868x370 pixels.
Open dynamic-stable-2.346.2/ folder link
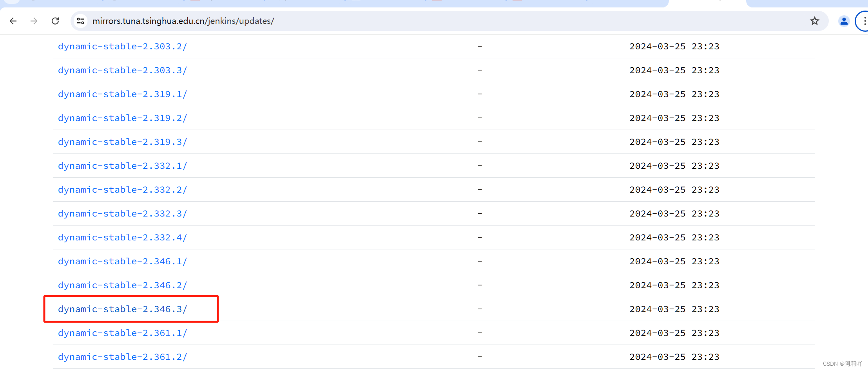pyautogui.click(x=123, y=285)
